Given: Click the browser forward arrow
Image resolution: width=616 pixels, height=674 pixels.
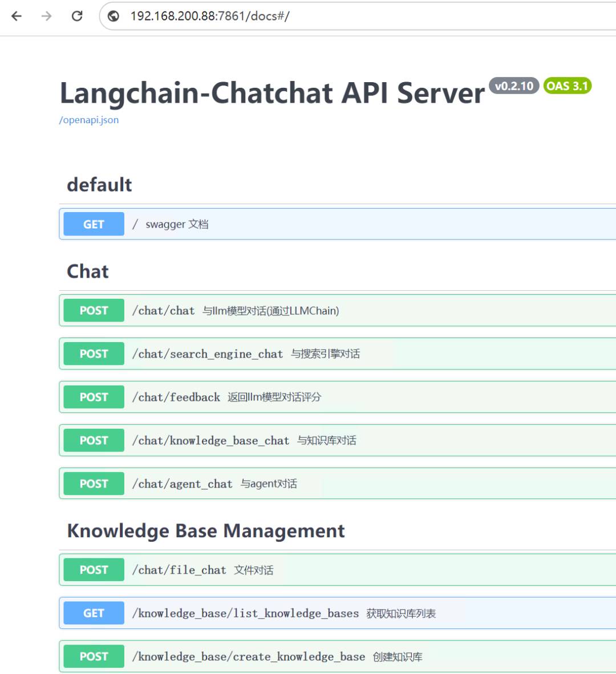Looking at the screenshot, I should click(46, 17).
